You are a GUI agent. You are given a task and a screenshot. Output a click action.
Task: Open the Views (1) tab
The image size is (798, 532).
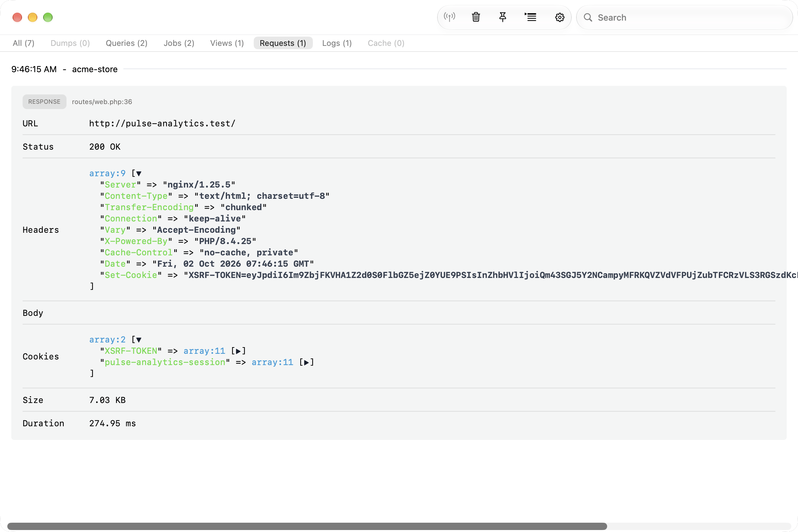pos(227,43)
